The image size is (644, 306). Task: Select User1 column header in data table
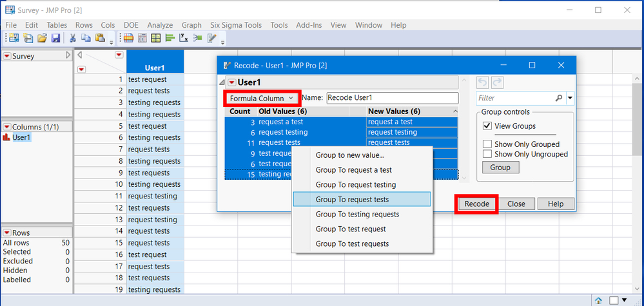(x=155, y=62)
